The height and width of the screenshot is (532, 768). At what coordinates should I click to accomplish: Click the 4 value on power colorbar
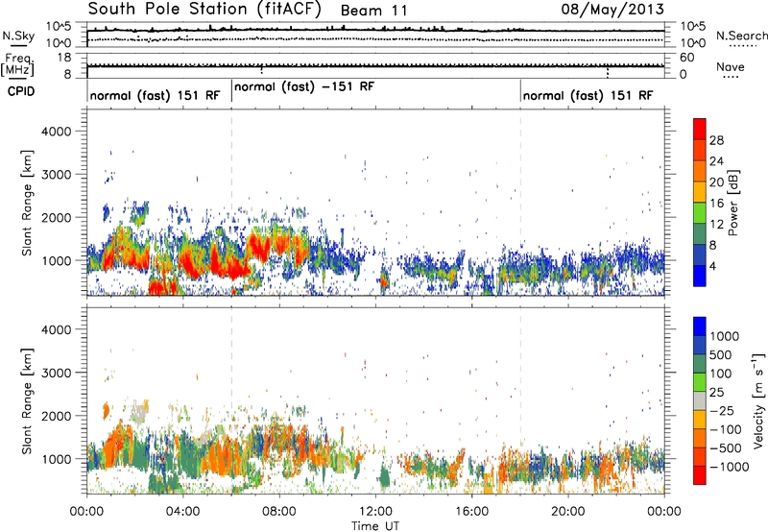coord(713,266)
